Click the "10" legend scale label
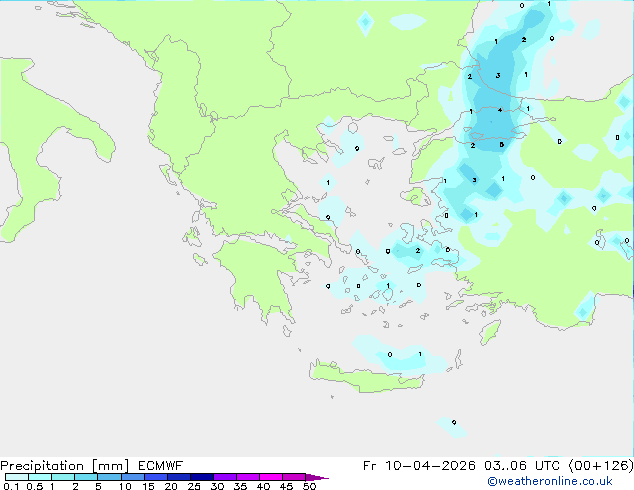 125,486
